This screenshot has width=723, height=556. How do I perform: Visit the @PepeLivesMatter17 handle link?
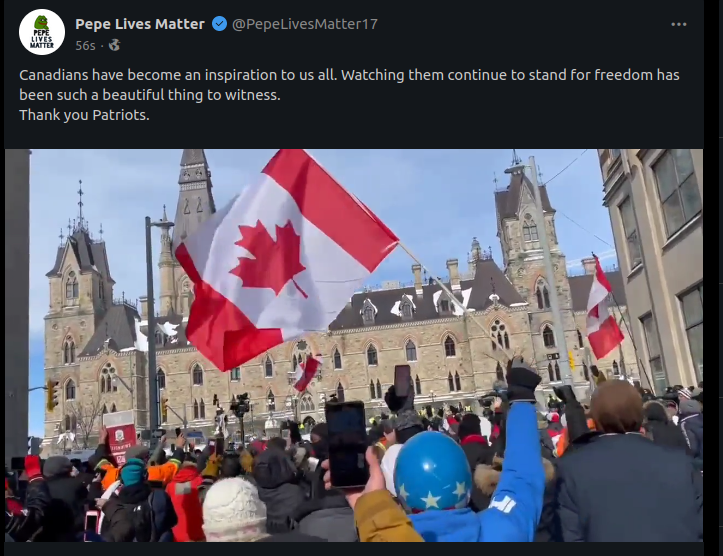(305, 24)
